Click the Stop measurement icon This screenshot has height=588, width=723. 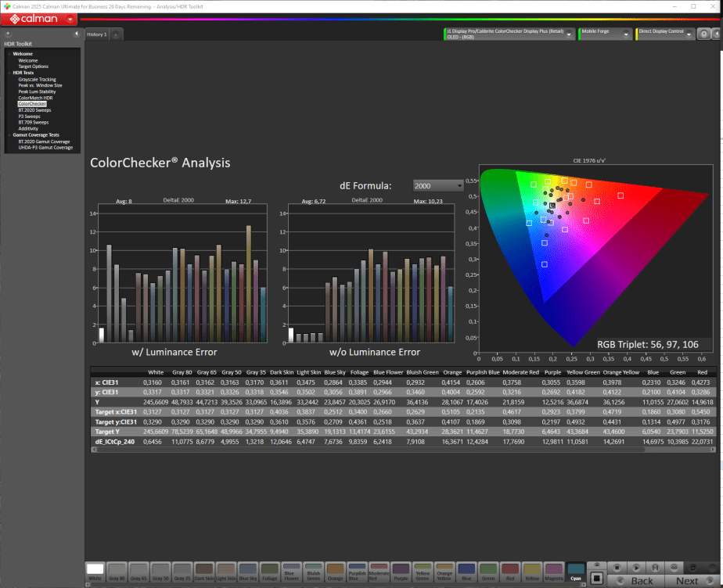(x=617, y=568)
